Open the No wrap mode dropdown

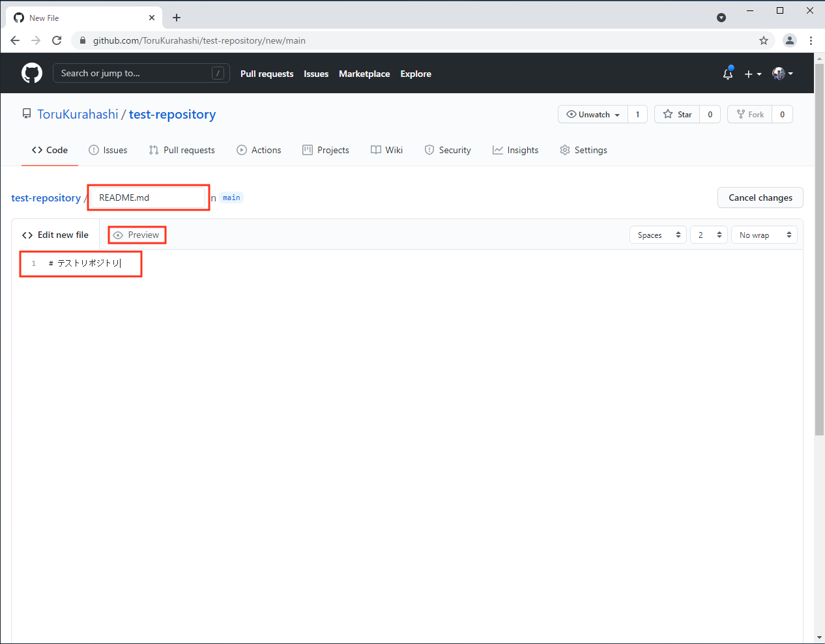click(764, 235)
